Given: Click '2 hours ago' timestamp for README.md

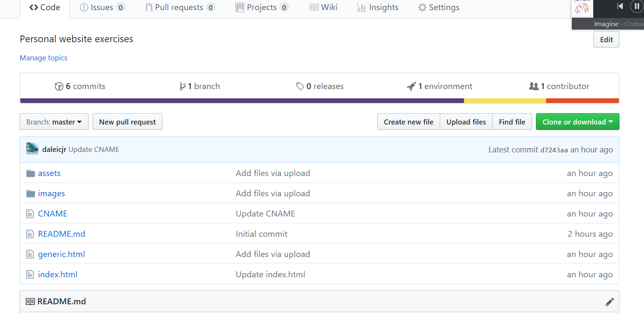Looking at the screenshot, I should (x=590, y=234).
